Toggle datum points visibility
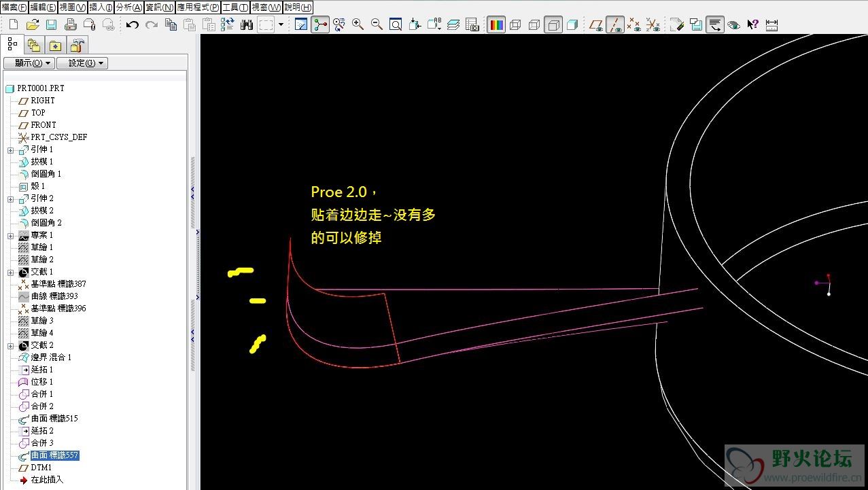 pos(634,24)
